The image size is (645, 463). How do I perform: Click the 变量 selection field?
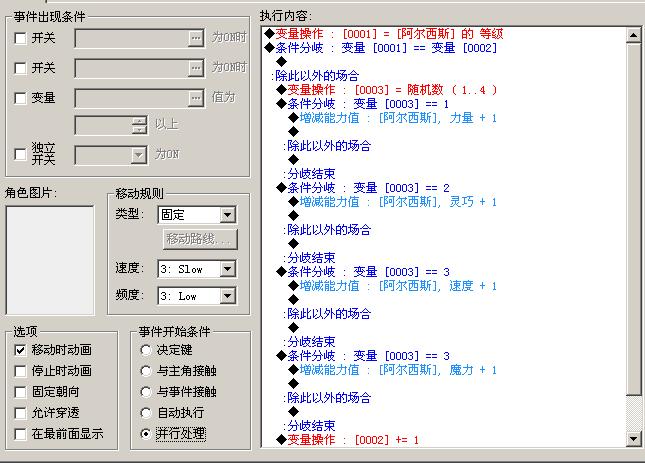coord(132,98)
